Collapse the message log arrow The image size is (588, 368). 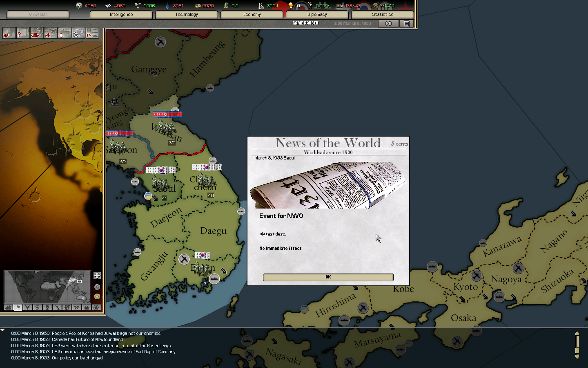(x=2, y=330)
